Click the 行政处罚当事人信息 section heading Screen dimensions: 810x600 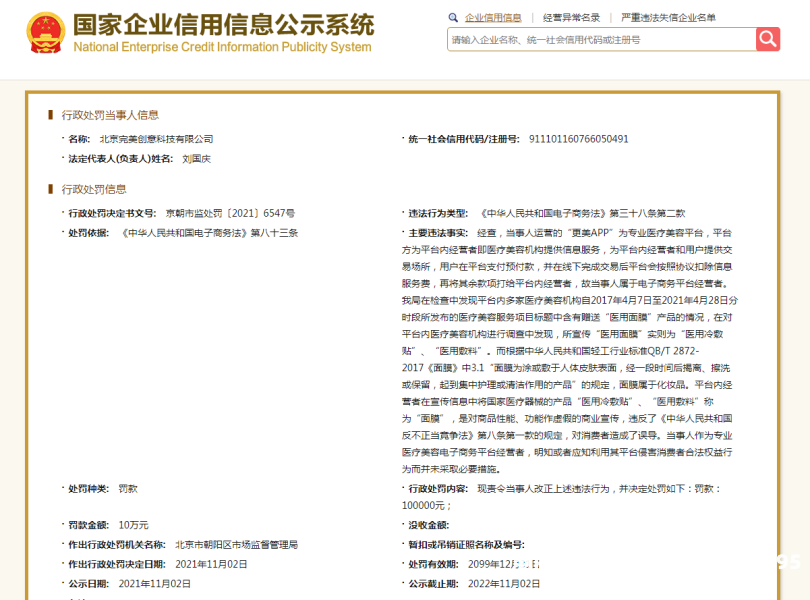(x=110, y=115)
